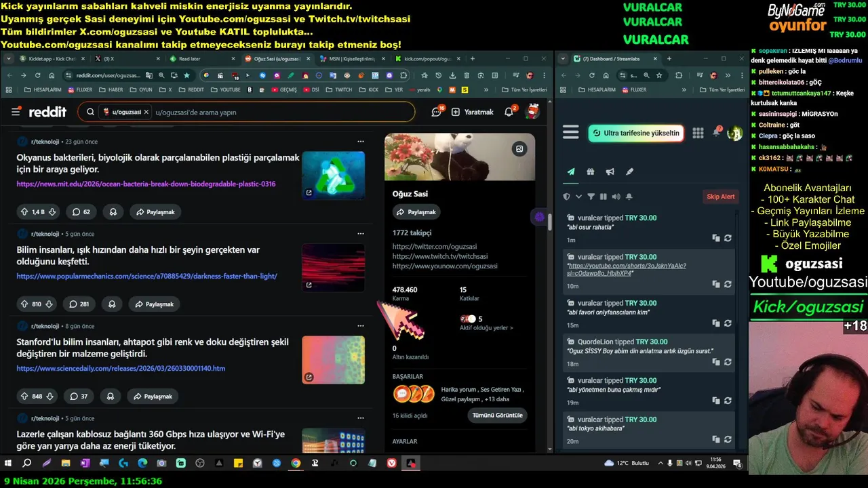Open the news.mit.edu ocean bacteria link
This screenshot has width=868, height=488.
point(146,184)
